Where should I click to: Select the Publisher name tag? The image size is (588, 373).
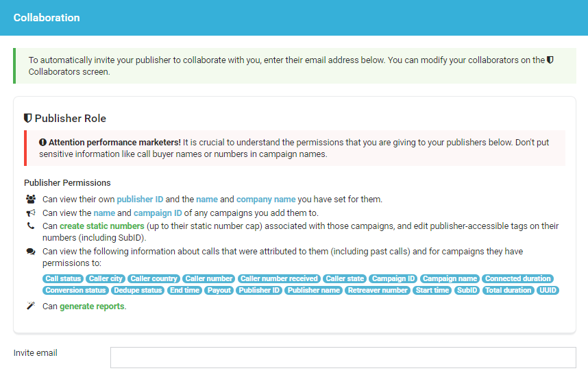[313, 290]
